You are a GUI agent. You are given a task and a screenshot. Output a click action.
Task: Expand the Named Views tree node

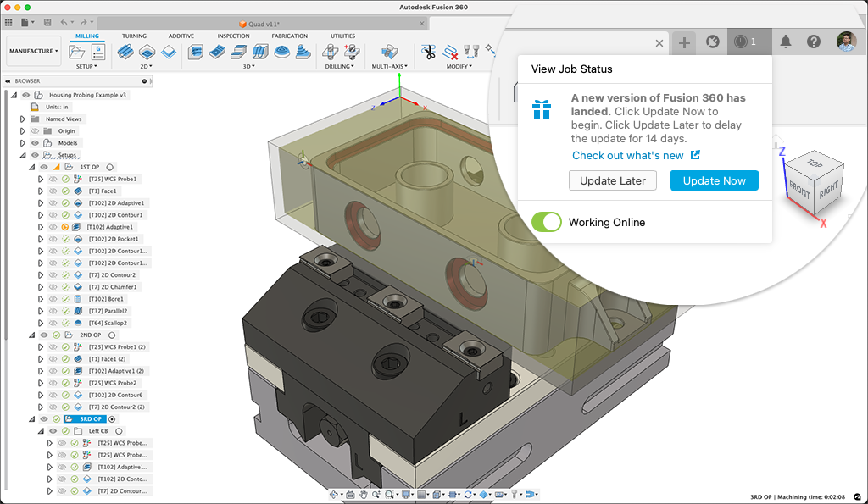23,119
